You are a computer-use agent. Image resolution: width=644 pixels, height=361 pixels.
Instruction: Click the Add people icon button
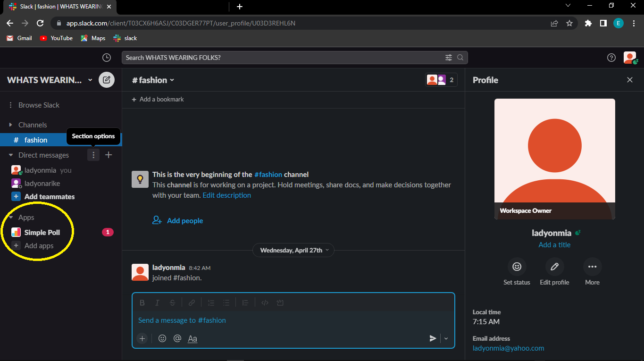157,220
